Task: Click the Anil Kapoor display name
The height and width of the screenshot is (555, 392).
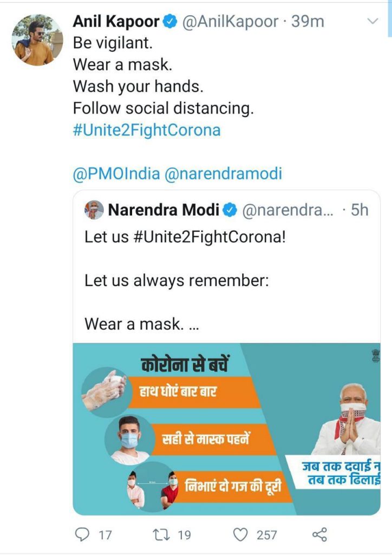Action: click(116, 22)
